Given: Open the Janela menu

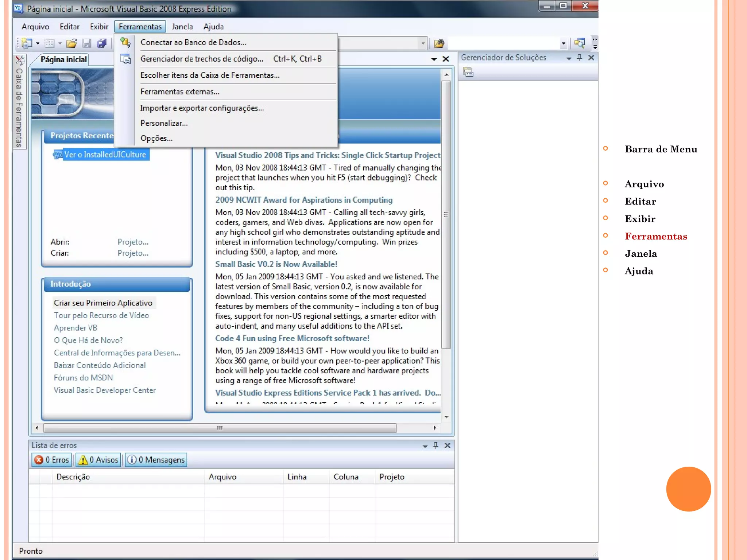Looking at the screenshot, I should point(182,27).
